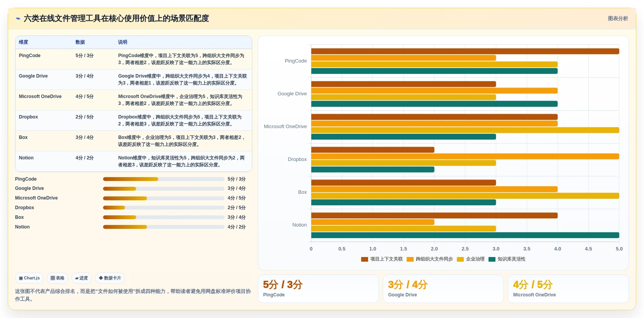
Task: Select the Box table row name
Action: (23, 137)
